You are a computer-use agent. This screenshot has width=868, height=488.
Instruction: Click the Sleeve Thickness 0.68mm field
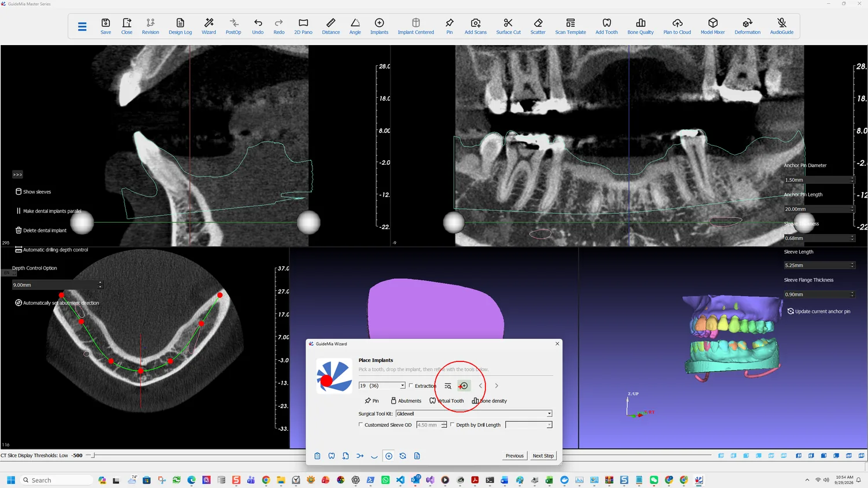(819, 238)
